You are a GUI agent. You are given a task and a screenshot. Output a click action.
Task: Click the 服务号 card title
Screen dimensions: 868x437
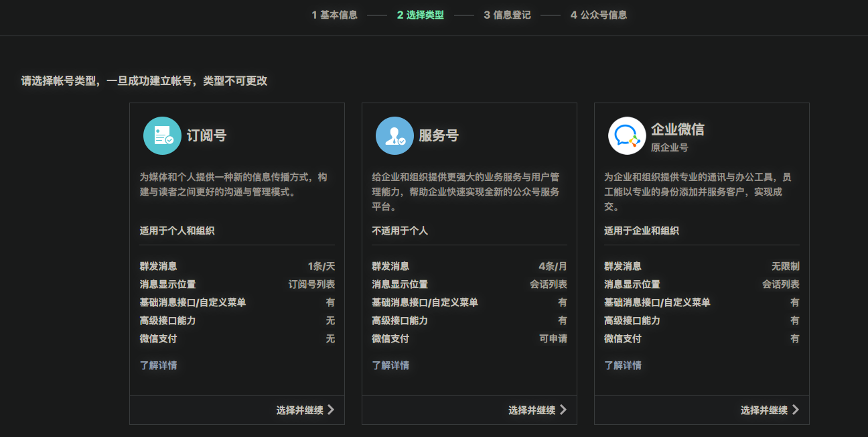pos(439,135)
